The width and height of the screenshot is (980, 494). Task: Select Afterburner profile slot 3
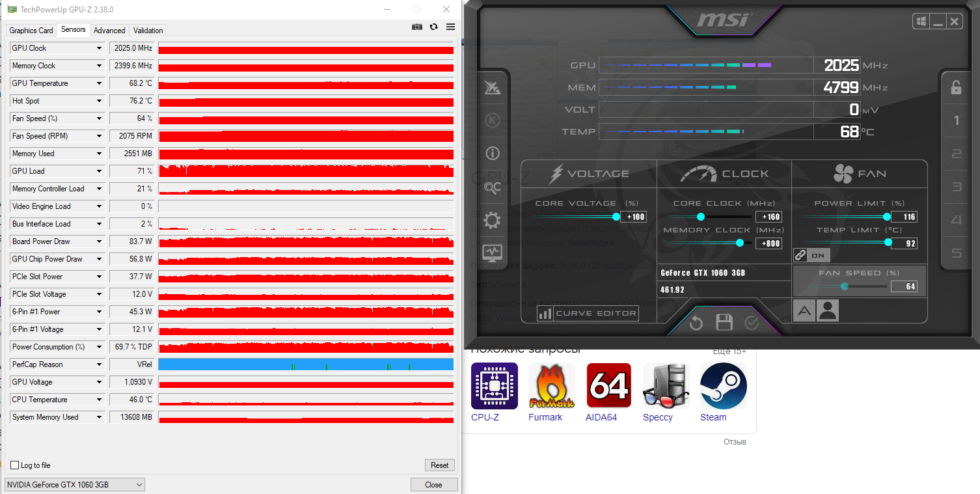click(957, 187)
